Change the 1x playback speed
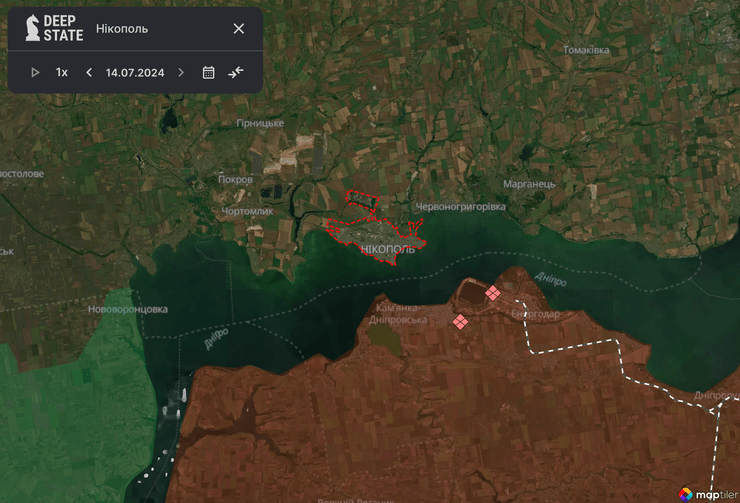 click(x=62, y=72)
